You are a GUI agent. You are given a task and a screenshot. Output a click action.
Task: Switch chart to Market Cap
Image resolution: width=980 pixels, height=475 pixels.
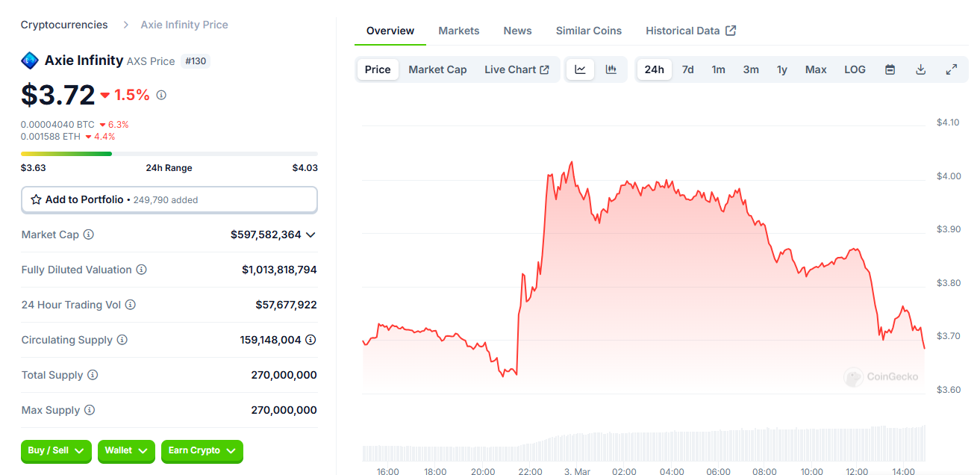pos(437,69)
